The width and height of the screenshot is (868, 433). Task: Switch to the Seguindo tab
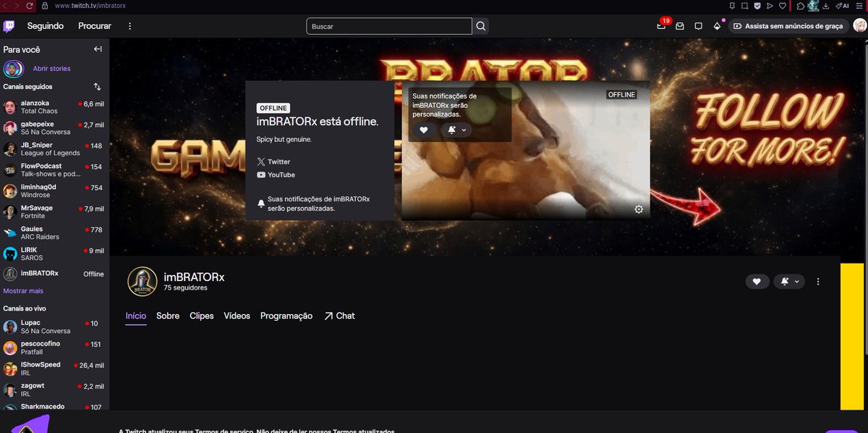(x=46, y=26)
